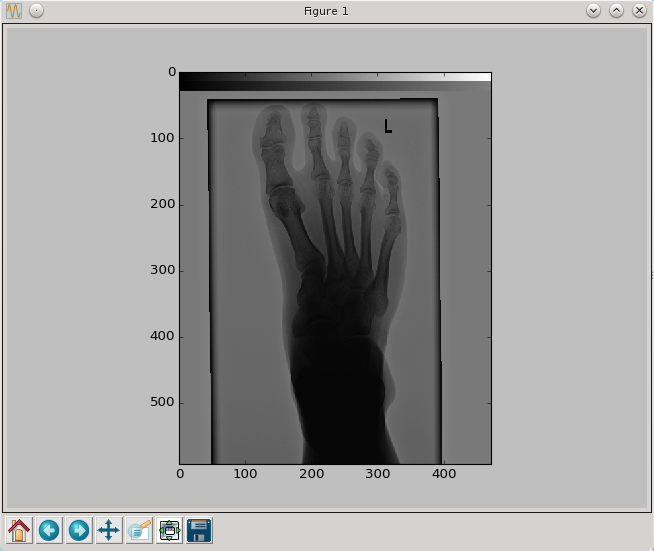Go back to the previous view
Screen dimensions: 654x551
[49, 530]
